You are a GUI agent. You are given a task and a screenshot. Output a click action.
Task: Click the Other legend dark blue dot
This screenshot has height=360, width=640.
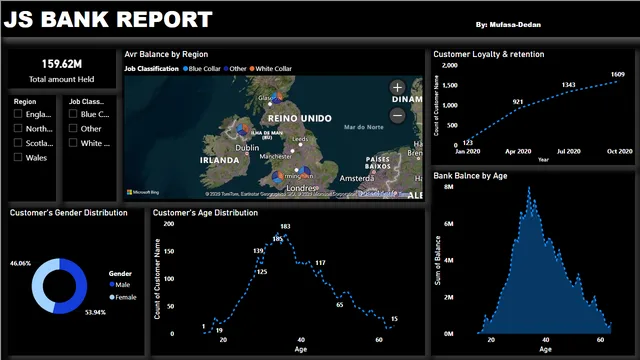click(x=226, y=69)
